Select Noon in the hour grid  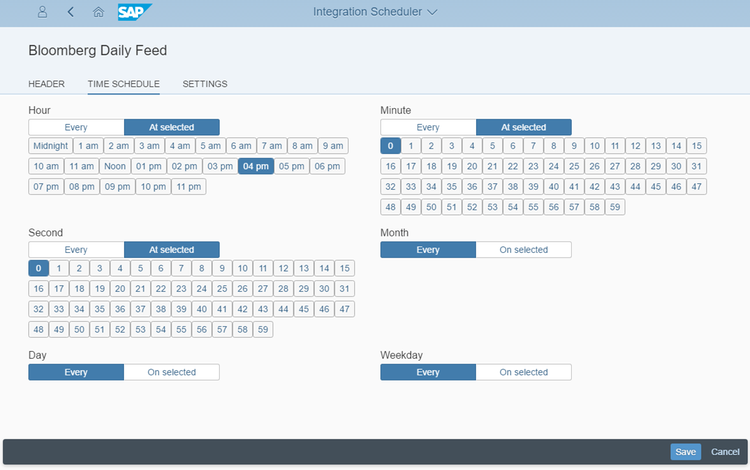[x=115, y=166]
